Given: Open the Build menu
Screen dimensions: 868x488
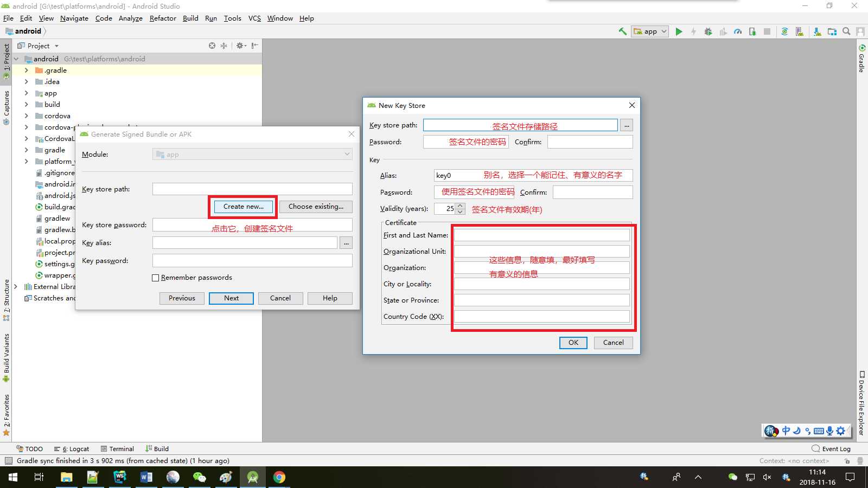Looking at the screenshot, I should coord(190,18).
